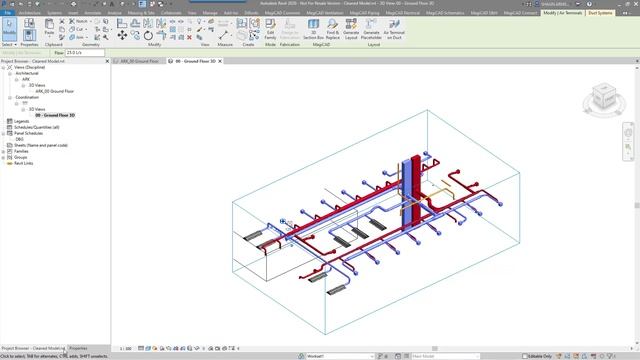Select the Modify tool
The height and width of the screenshot is (360, 640).
9,29
